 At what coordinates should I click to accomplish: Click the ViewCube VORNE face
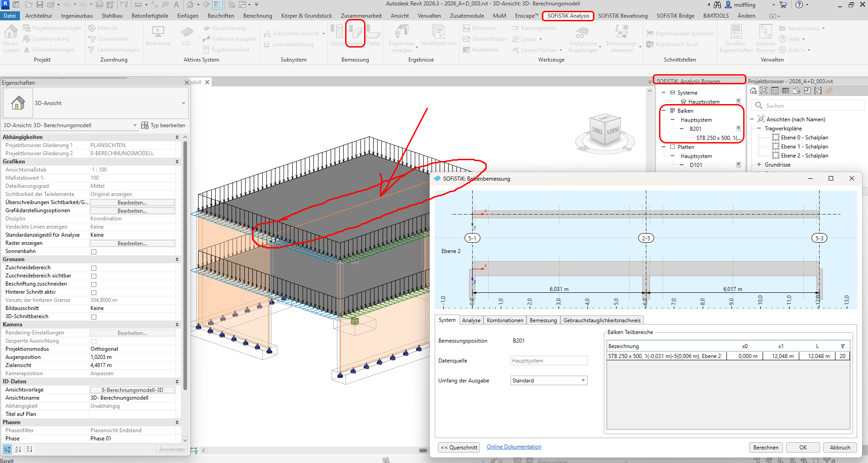pyautogui.click(x=612, y=131)
